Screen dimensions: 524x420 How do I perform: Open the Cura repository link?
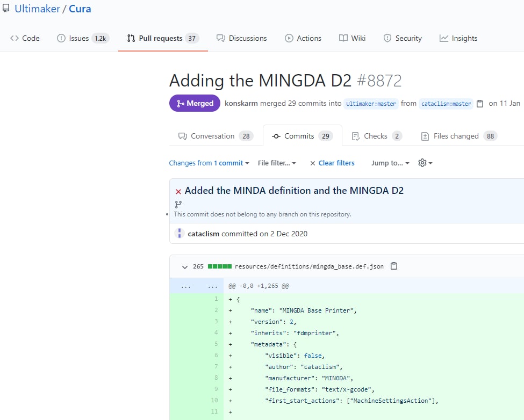[x=80, y=9]
